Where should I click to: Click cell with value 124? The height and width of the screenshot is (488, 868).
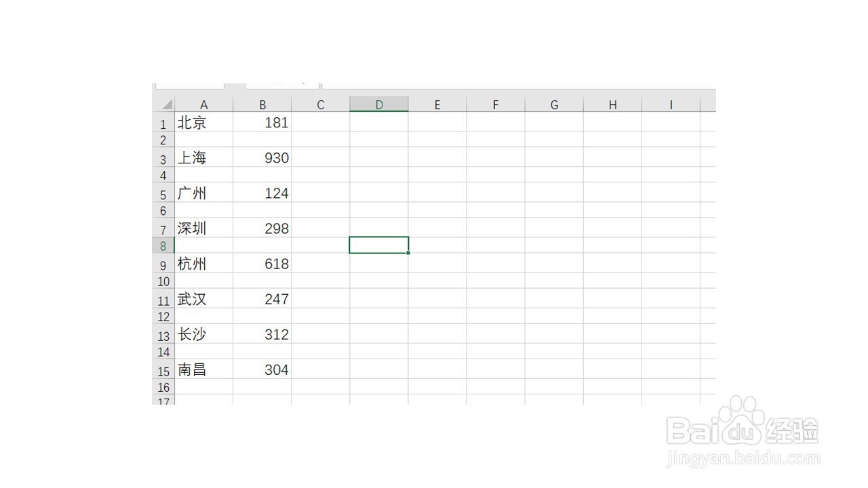(x=262, y=192)
